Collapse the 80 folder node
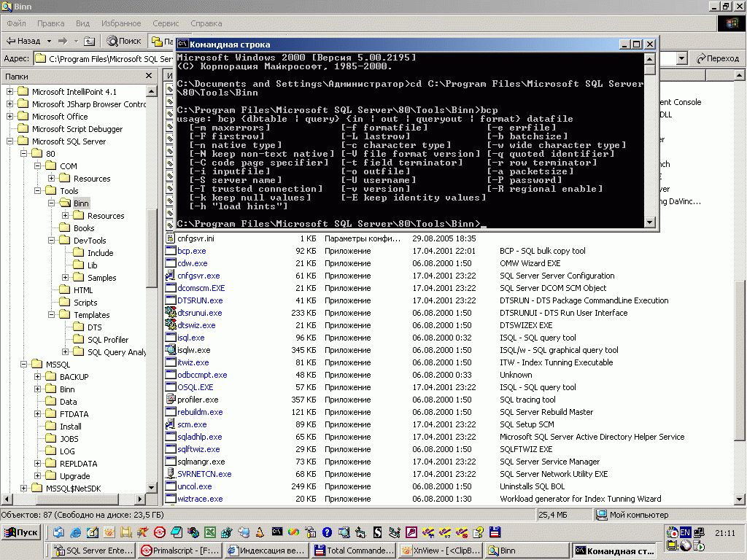The height and width of the screenshot is (560, 747). tap(23, 153)
